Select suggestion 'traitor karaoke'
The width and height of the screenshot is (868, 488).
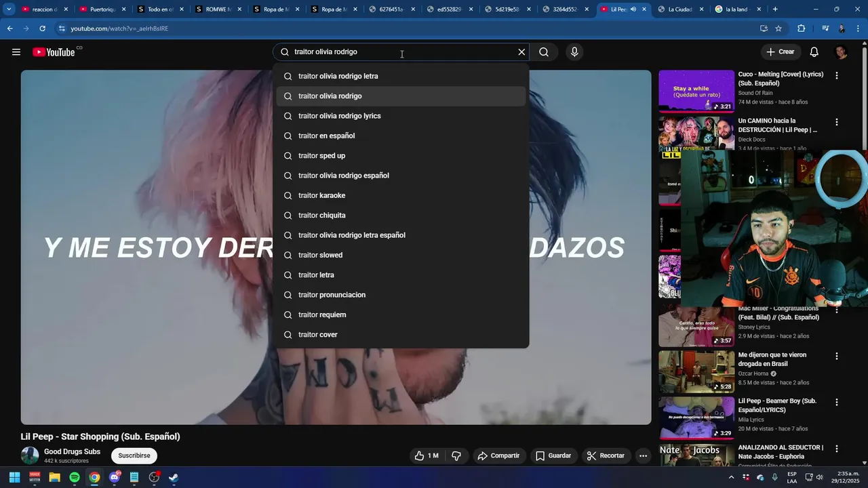(401, 195)
